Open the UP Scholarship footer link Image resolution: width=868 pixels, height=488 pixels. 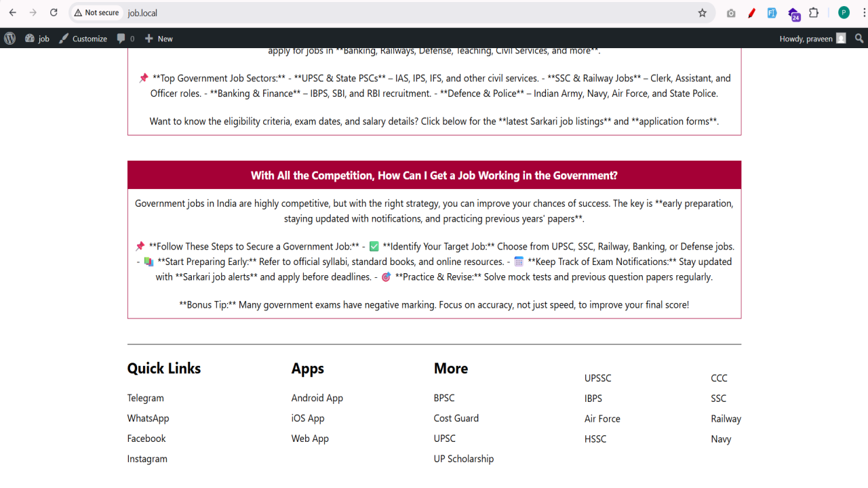coord(464,459)
